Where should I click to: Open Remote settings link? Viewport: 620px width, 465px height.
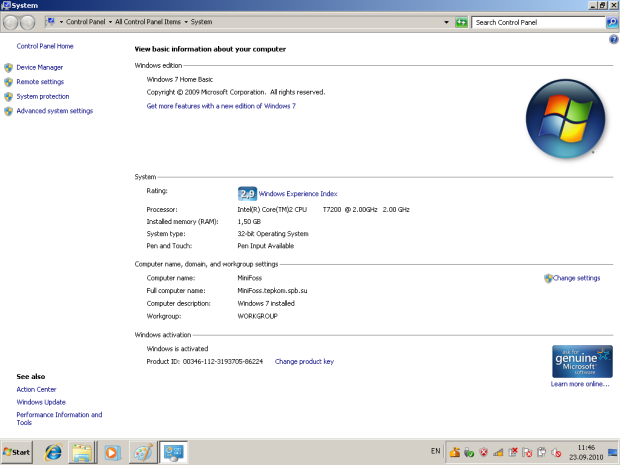[x=40, y=82]
